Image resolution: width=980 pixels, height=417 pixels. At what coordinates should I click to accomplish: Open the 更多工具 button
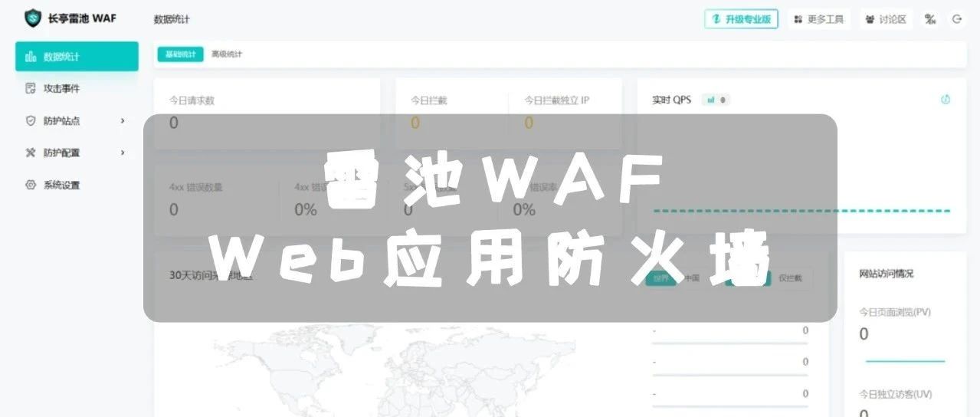click(x=818, y=19)
